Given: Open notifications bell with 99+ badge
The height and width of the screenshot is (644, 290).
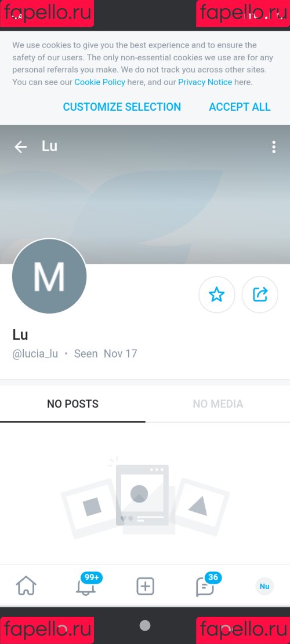Looking at the screenshot, I should coord(86,584).
